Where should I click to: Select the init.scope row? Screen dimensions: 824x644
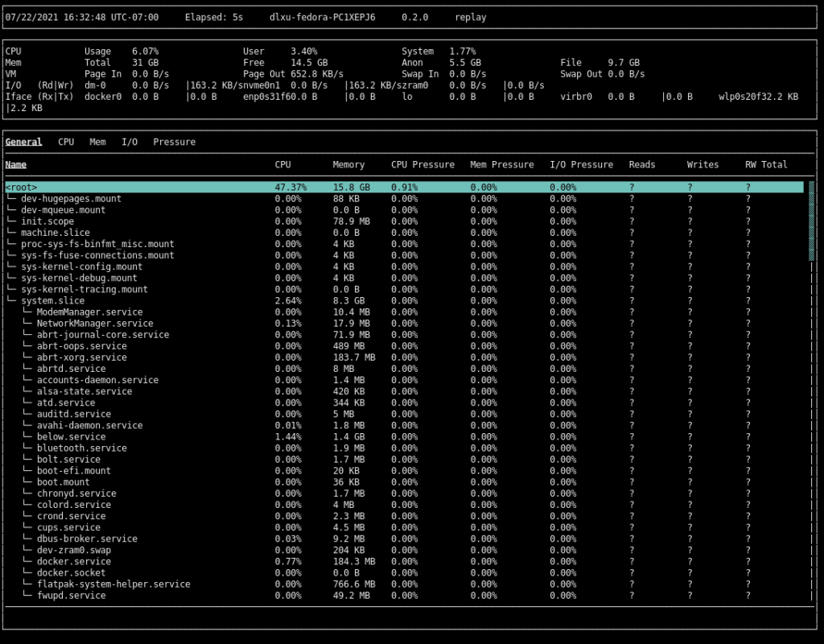point(47,221)
